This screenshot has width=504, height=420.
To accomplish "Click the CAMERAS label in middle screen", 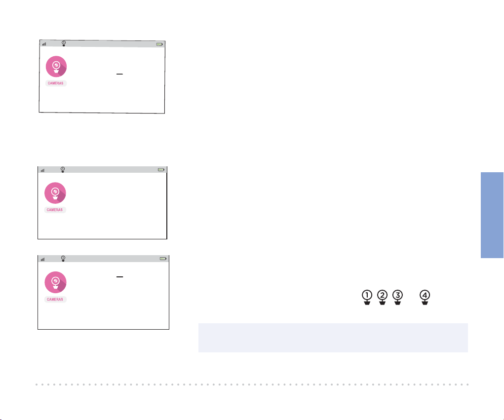I will coord(55,210).
